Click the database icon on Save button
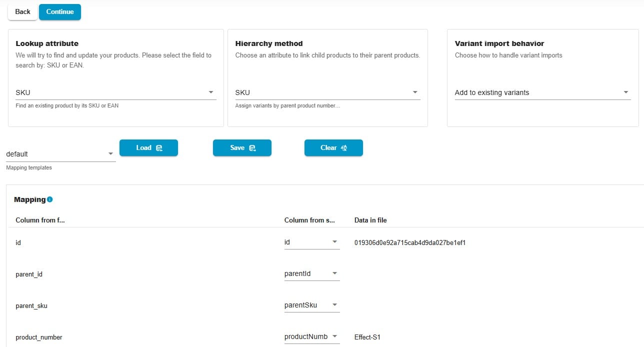Image resolution: width=644 pixels, height=347 pixels. tap(252, 148)
